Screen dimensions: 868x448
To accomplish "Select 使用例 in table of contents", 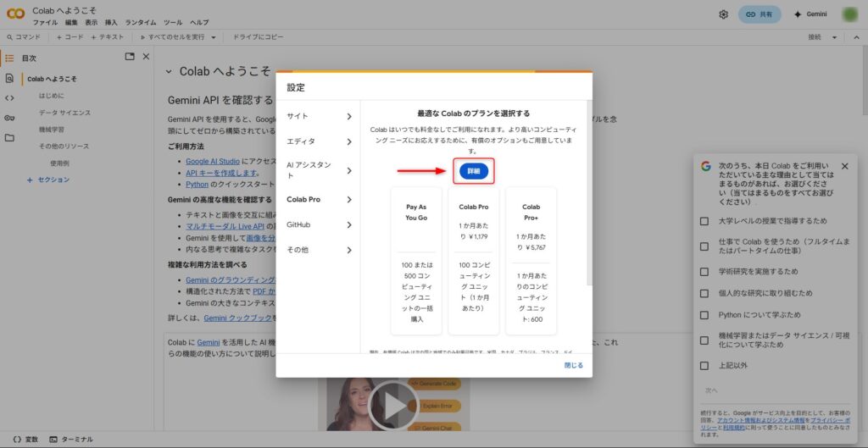I will 60,163.
